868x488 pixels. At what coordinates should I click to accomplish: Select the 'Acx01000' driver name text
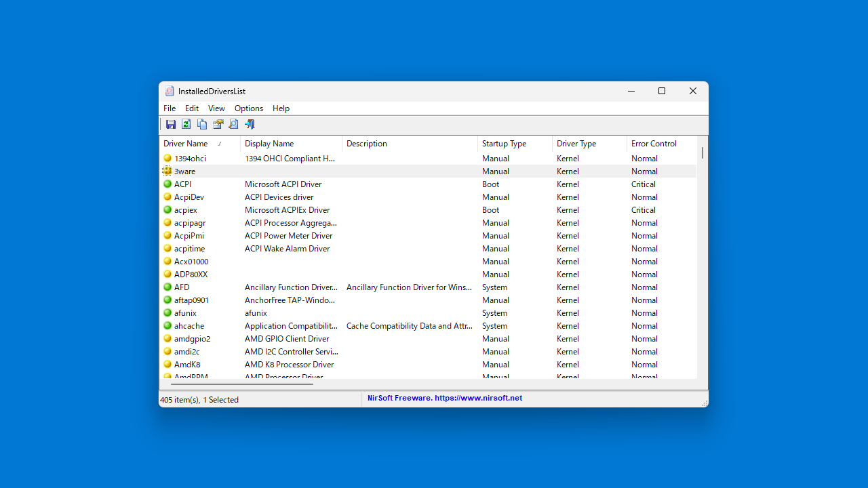(191, 261)
